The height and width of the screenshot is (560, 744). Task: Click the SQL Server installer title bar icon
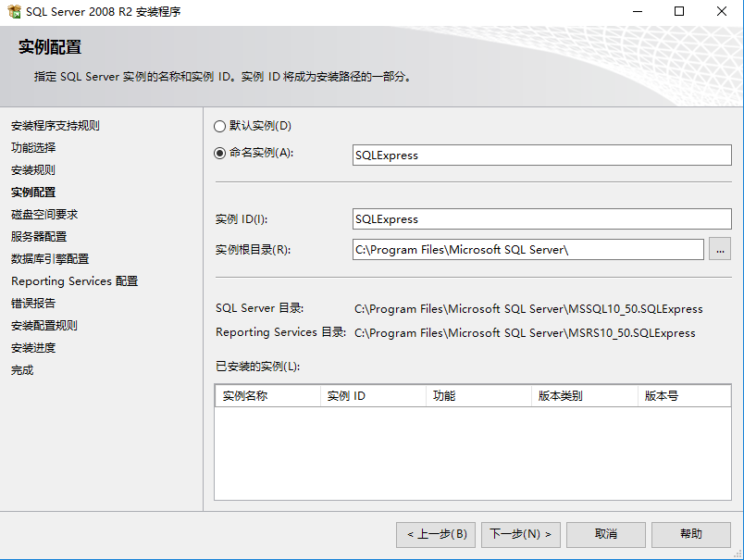(x=14, y=11)
